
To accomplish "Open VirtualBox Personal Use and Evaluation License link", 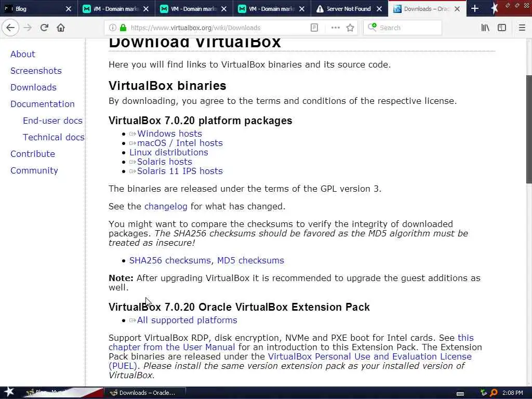I will [369, 356].
